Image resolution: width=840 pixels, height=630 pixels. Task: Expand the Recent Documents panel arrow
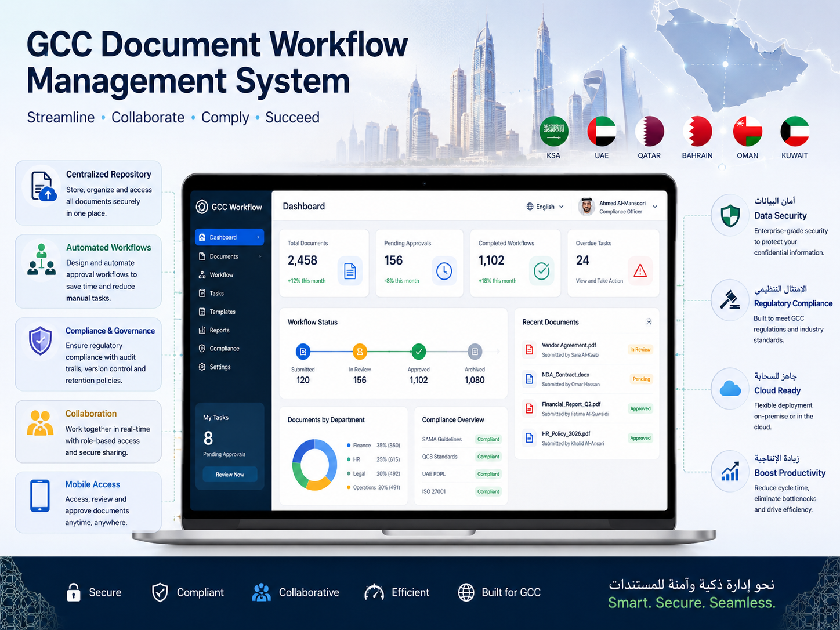point(649,322)
